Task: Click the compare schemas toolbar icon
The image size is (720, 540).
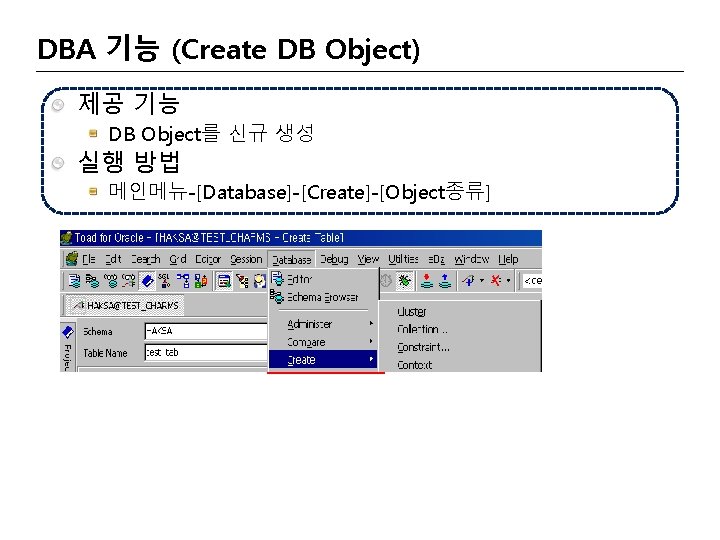Action: click(201, 281)
